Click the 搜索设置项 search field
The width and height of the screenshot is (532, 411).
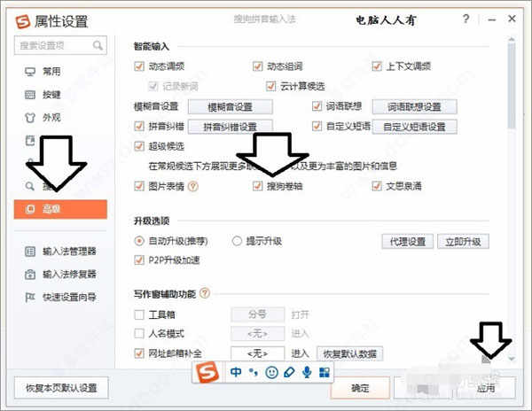(60, 45)
